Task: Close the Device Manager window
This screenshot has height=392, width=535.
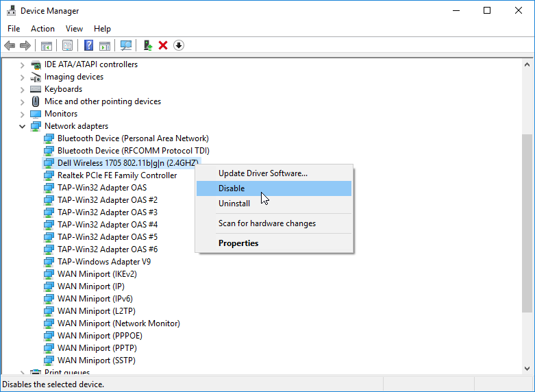Action: point(519,10)
